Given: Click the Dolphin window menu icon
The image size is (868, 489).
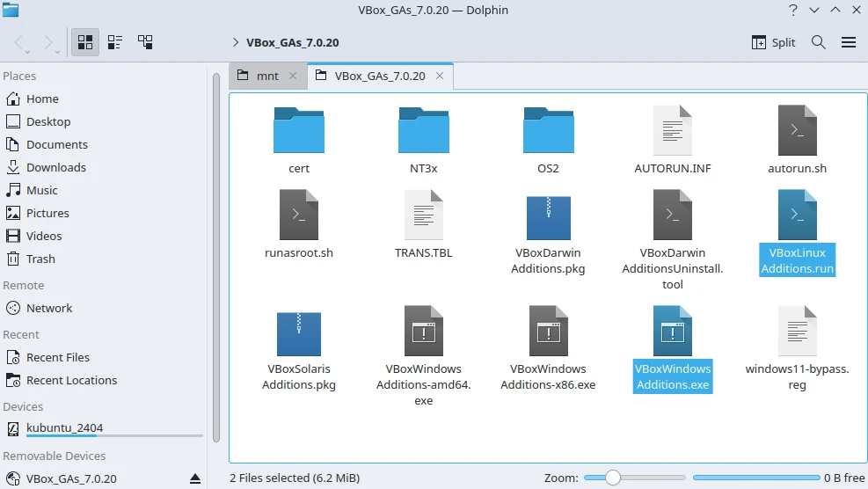Looking at the screenshot, I should (x=11, y=10).
